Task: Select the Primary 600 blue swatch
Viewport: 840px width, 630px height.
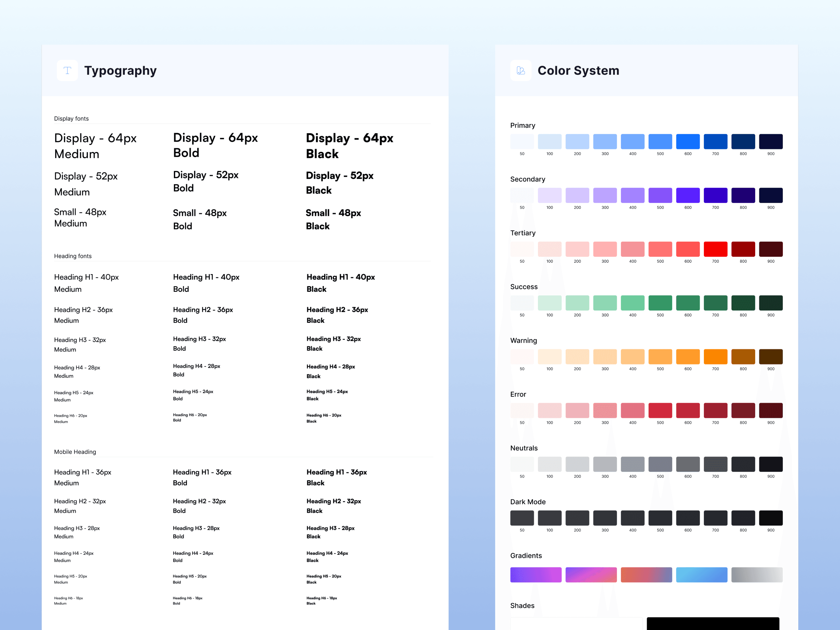Action: tap(688, 141)
